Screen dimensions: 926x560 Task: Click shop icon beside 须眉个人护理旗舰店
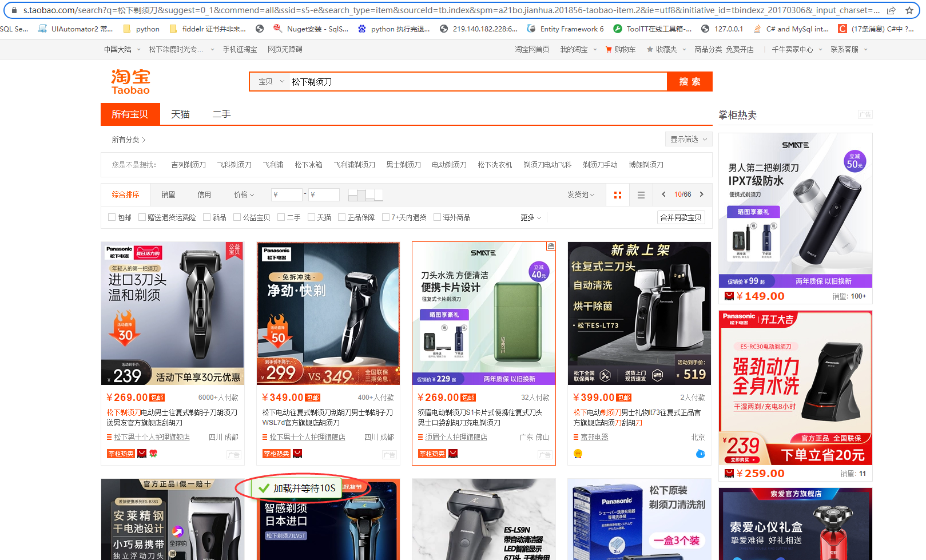pos(420,437)
